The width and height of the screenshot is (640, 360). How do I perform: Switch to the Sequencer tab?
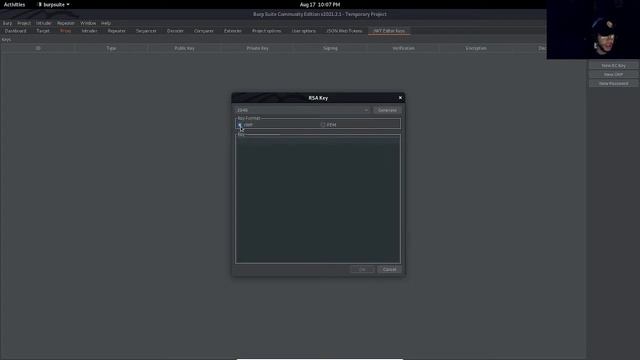(x=146, y=31)
